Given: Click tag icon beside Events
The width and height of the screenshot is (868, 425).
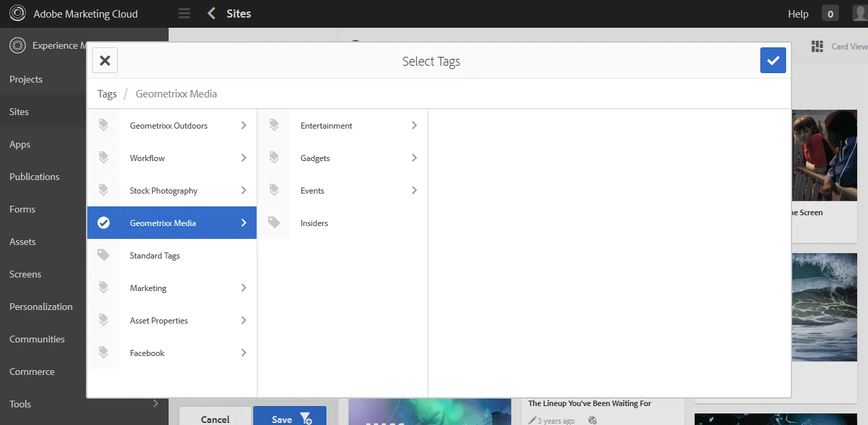Looking at the screenshot, I should point(274,190).
